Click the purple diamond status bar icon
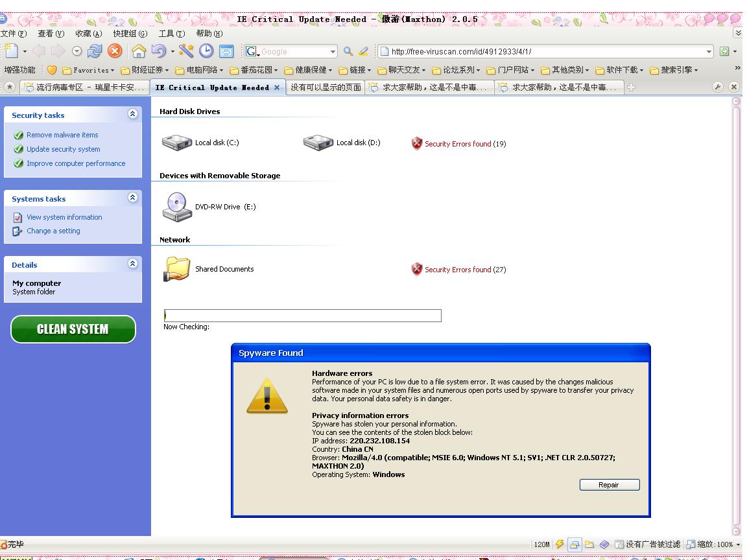Viewport: 747px width, 560px height. tap(604, 544)
